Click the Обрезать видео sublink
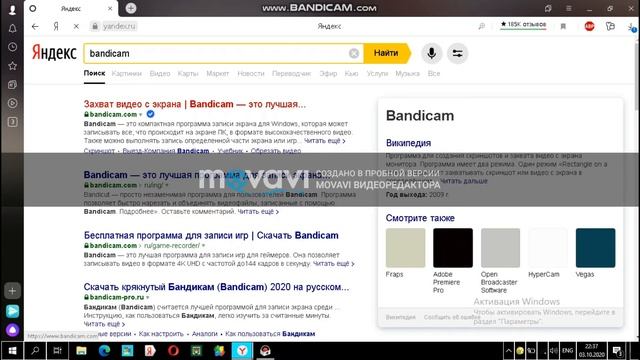The width and height of the screenshot is (640, 360). 276,151
